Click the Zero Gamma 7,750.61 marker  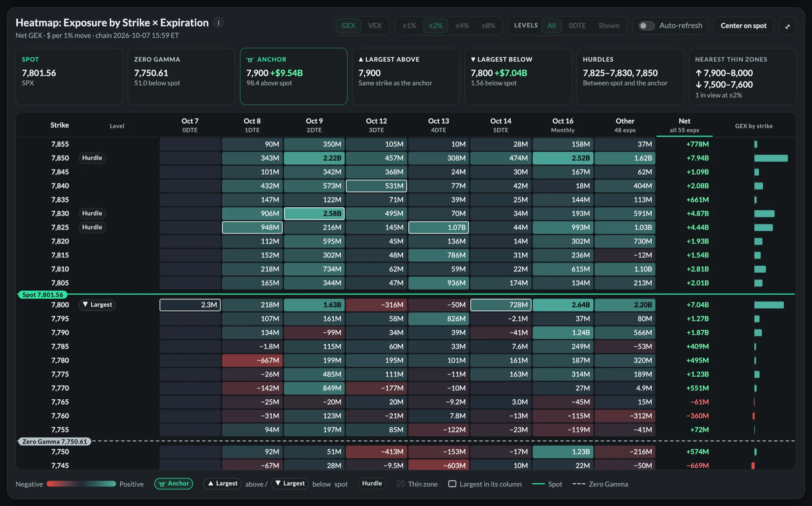[54, 441]
